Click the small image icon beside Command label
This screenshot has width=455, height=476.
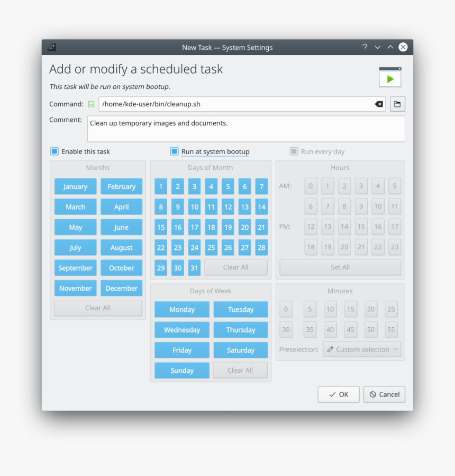click(x=91, y=104)
